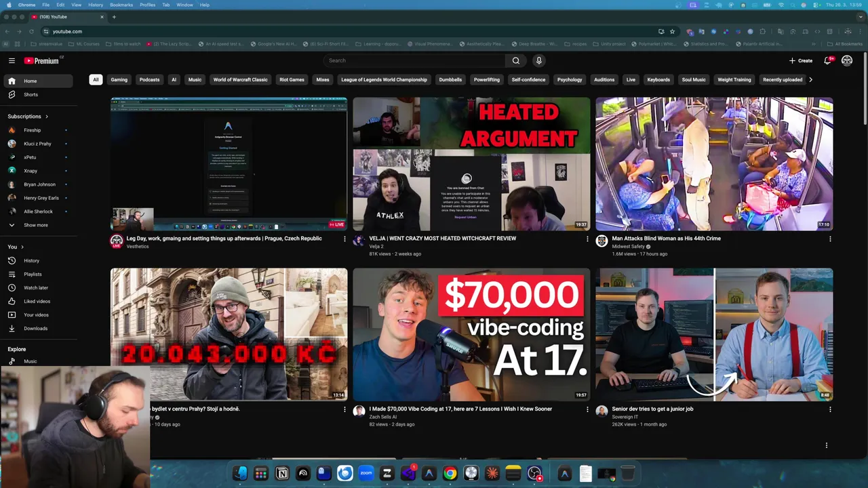Play the HEATED ARGUMENT thumbnail video
Image resolution: width=868 pixels, height=488 pixels.
point(471,164)
